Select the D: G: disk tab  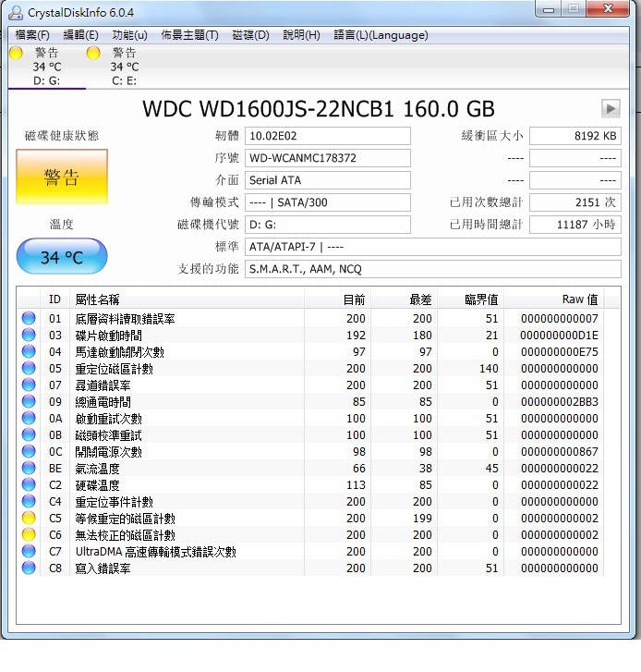pyautogui.click(x=47, y=67)
